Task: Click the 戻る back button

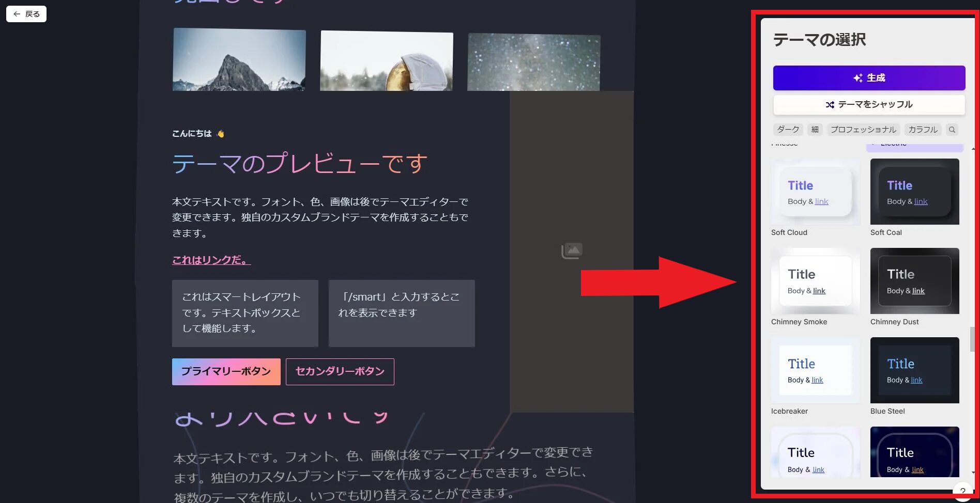Action: (x=26, y=14)
